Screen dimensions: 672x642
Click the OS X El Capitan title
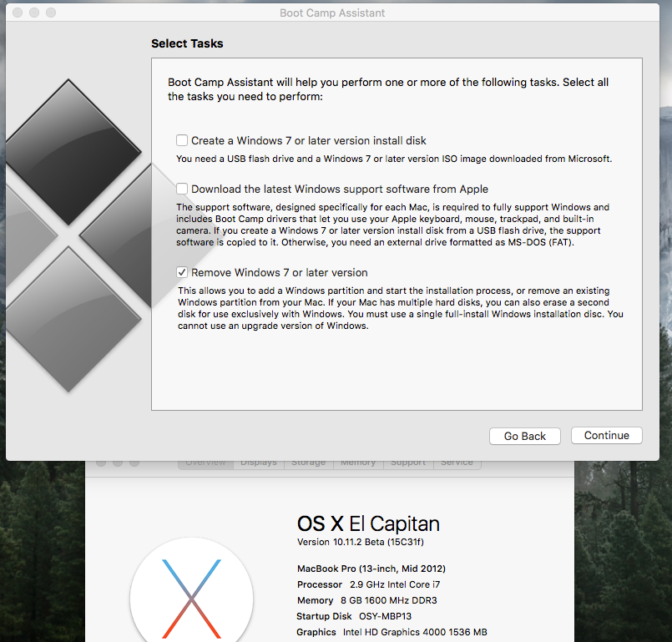pos(369,523)
